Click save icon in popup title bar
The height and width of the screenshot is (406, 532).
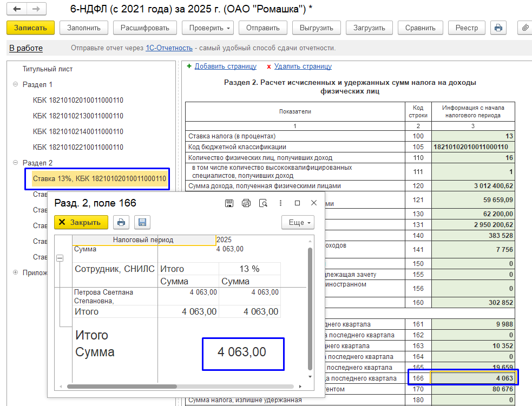[229, 203]
